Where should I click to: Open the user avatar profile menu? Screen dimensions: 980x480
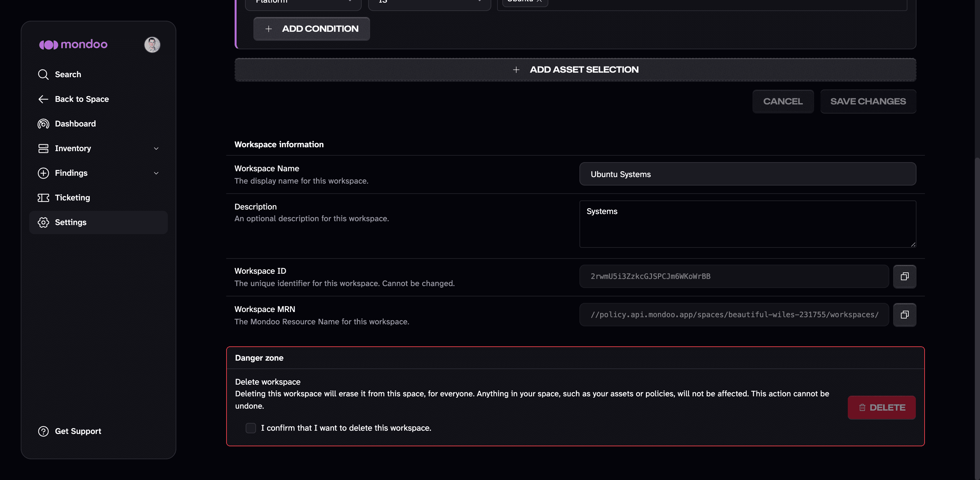click(x=152, y=44)
